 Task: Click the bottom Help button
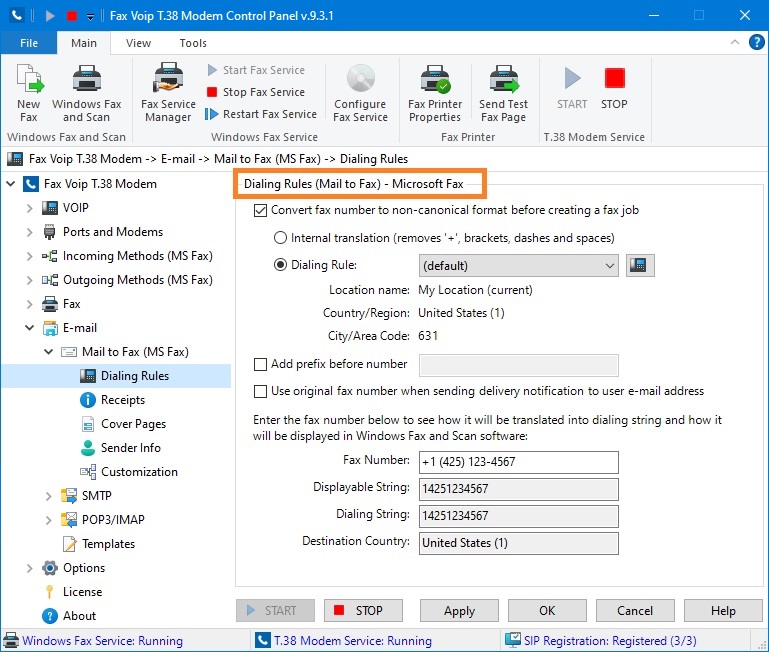pyautogui.click(x=723, y=611)
